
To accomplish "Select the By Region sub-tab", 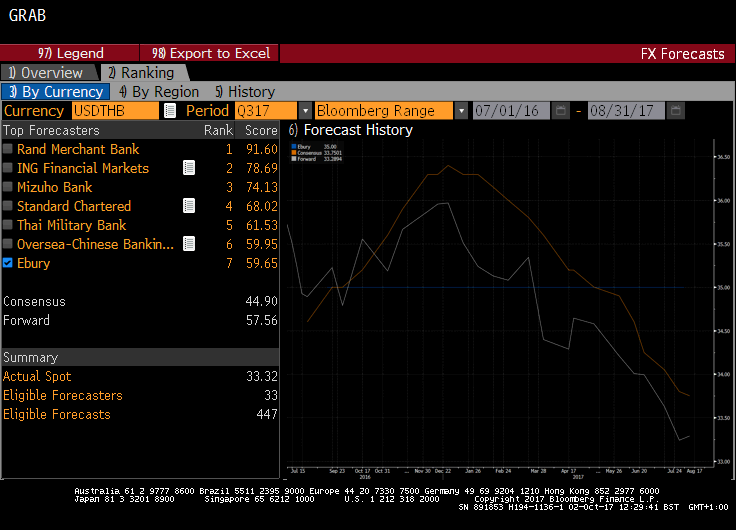I will [x=159, y=92].
